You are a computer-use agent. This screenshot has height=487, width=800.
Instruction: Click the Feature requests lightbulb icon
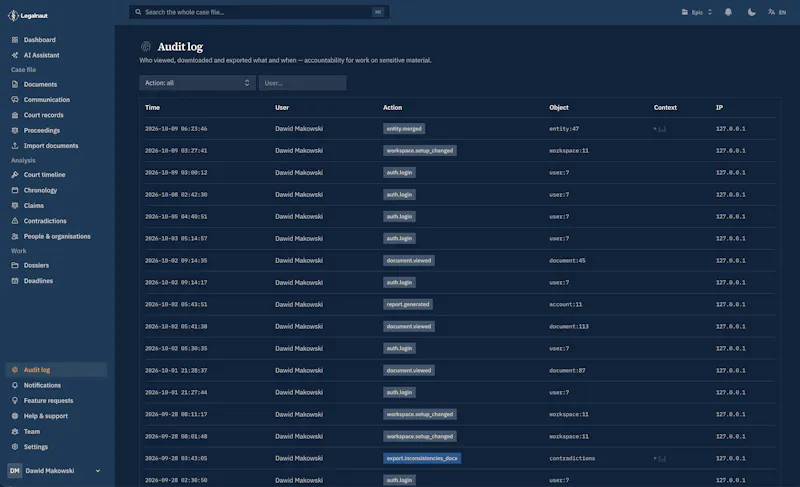pos(15,400)
